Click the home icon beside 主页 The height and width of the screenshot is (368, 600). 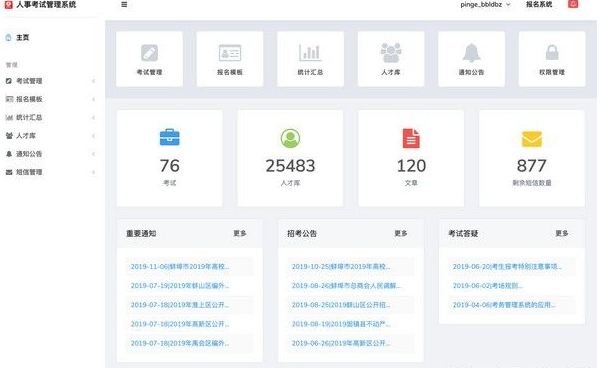pyautogui.click(x=9, y=37)
